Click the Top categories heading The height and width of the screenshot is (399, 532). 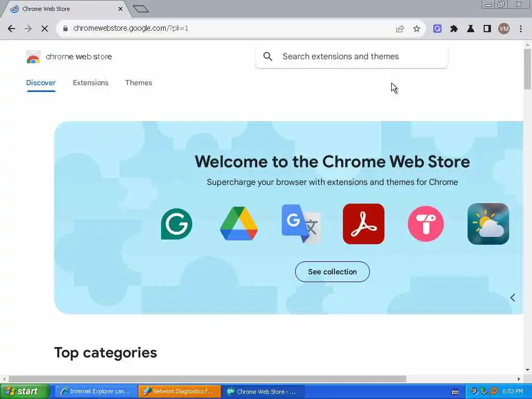click(x=105, y=353)
